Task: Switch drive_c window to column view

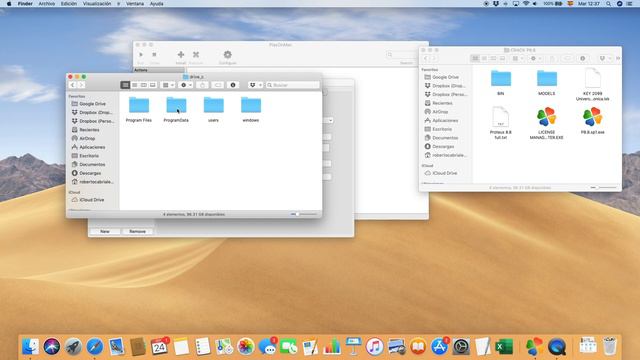Action: click(x=144, y=85)
